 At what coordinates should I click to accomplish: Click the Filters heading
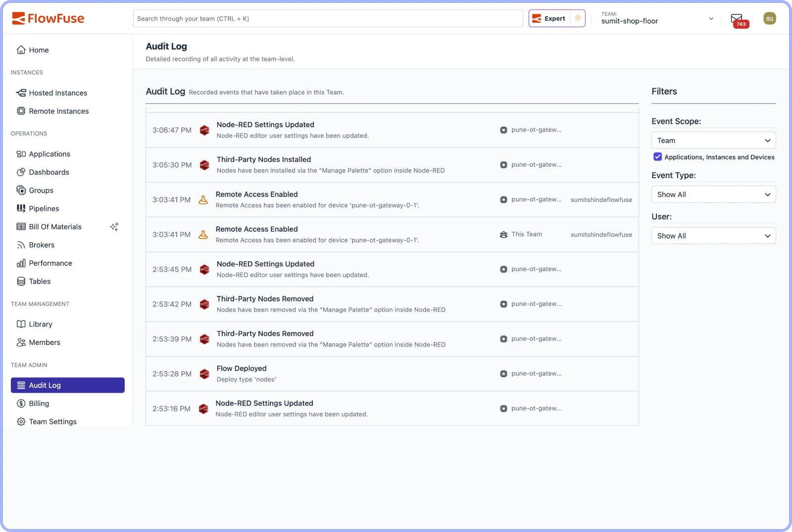664,92
